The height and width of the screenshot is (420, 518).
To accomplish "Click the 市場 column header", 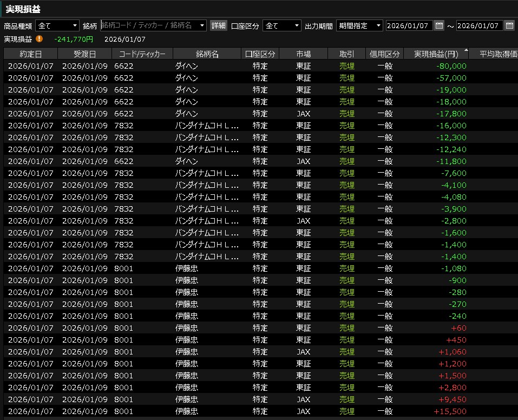I will [304, 54].
